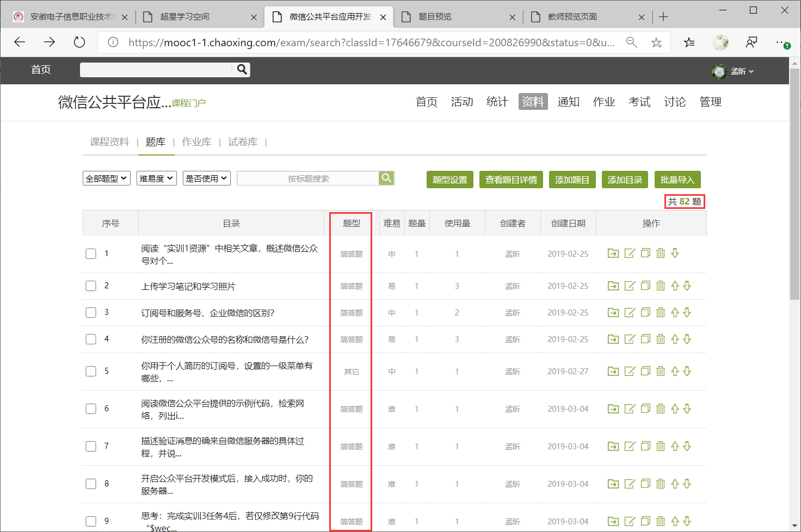This screenshot has height=532, width=801.
Task: Select the checkbox for question 4
Action: (x=91, y=339)
